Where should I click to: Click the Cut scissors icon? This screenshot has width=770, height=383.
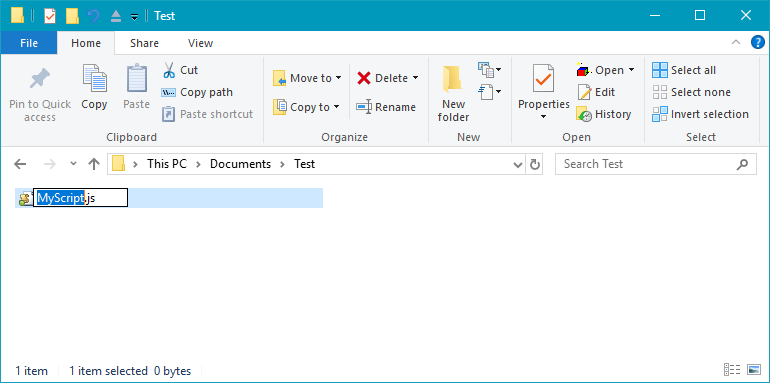pos(169,70)
